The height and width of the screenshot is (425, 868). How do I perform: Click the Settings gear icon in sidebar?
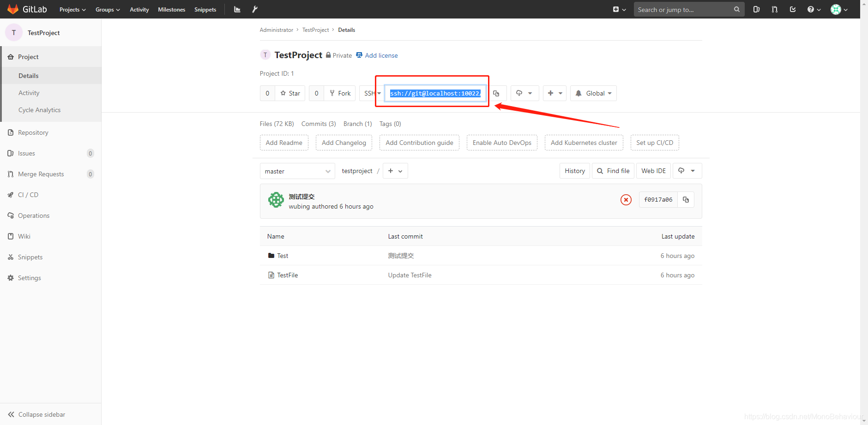11,278
